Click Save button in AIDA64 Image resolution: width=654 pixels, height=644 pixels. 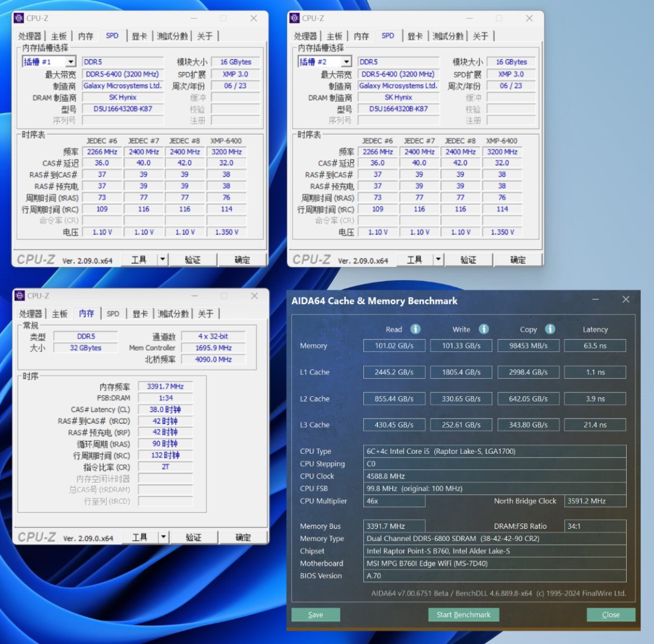point(315,614)
